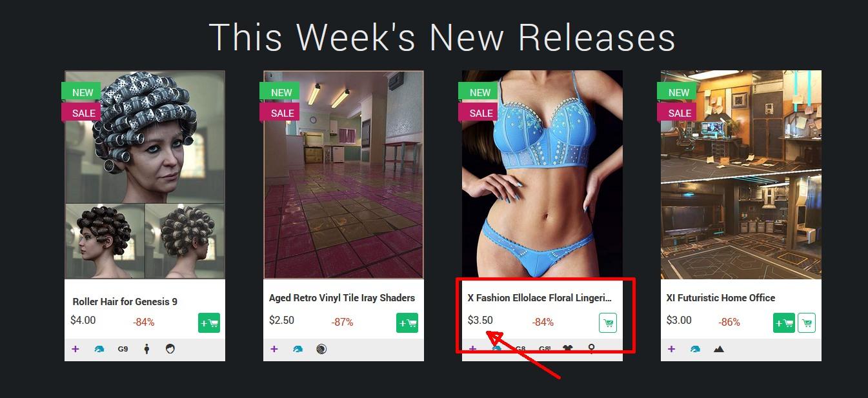868x398 pixels.
Task: Click G9 compatibility icon under Roller Hair
Action: [x=123, y=349]
